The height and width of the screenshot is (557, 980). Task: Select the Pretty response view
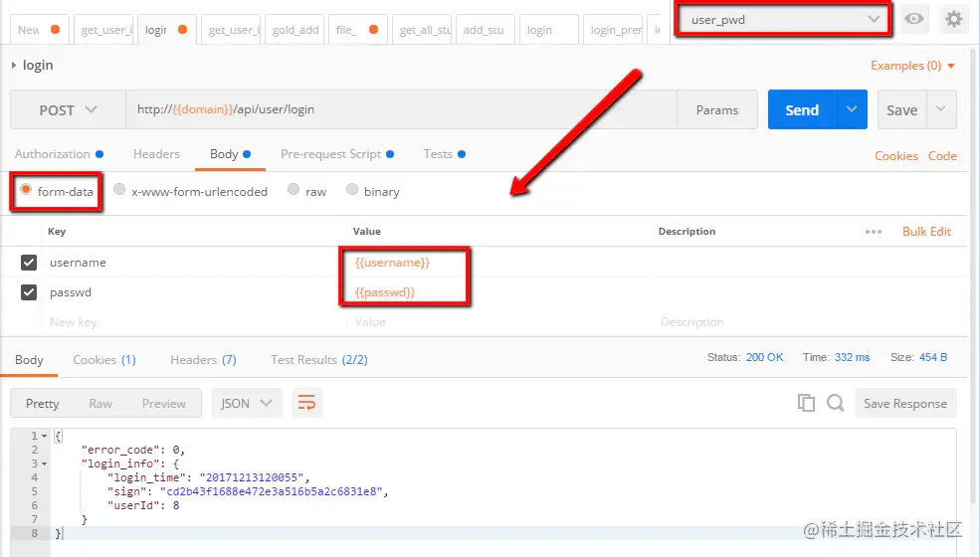pyautogui.click(x=43, y=403)
